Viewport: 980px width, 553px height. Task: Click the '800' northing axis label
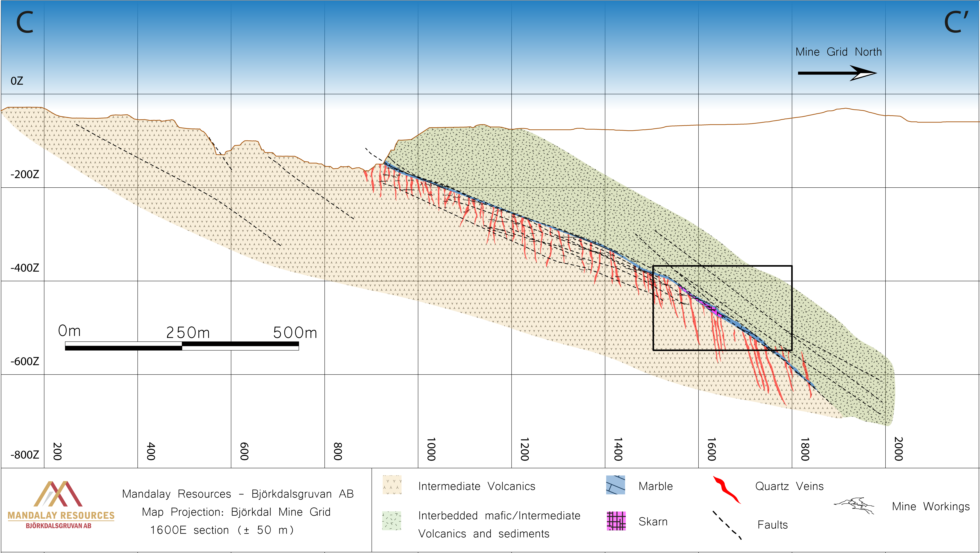[338, 451]
